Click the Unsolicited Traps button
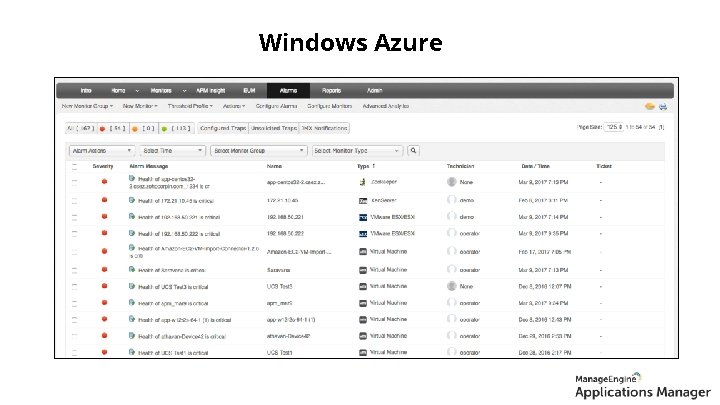This screenshot has height=405, width=720. [274, 128]
